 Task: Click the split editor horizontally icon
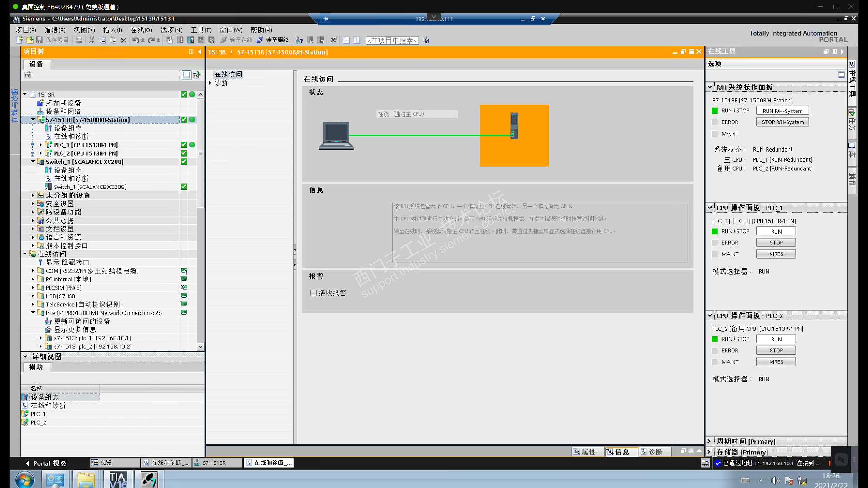[346, 40]
